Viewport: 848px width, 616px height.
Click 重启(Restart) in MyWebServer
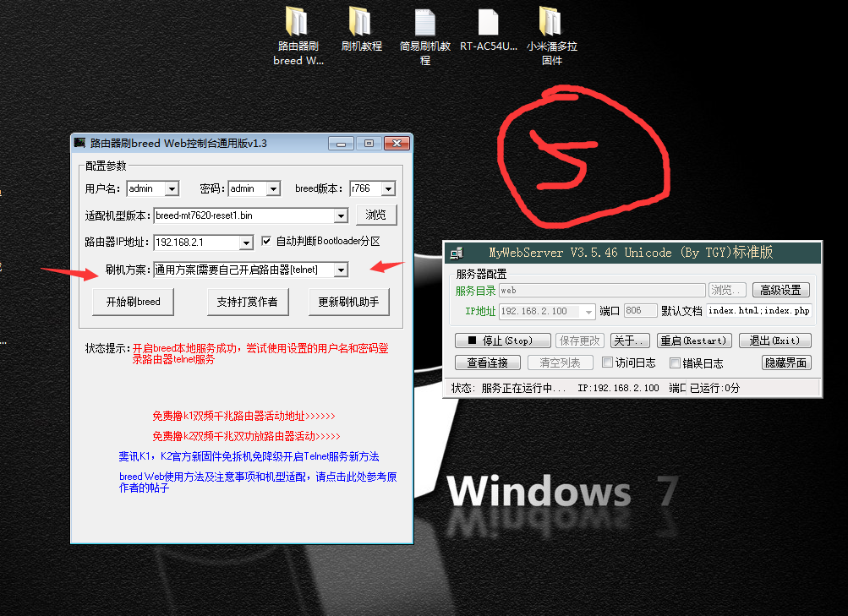pos(694,341)
